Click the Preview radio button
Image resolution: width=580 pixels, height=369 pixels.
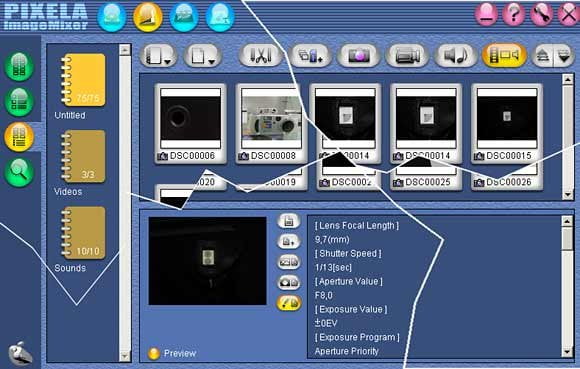(x=154, y=353)
